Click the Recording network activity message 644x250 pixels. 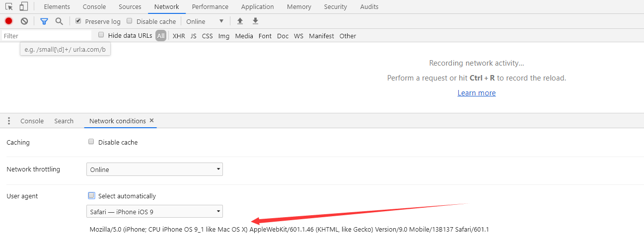[x=477, y=63]
